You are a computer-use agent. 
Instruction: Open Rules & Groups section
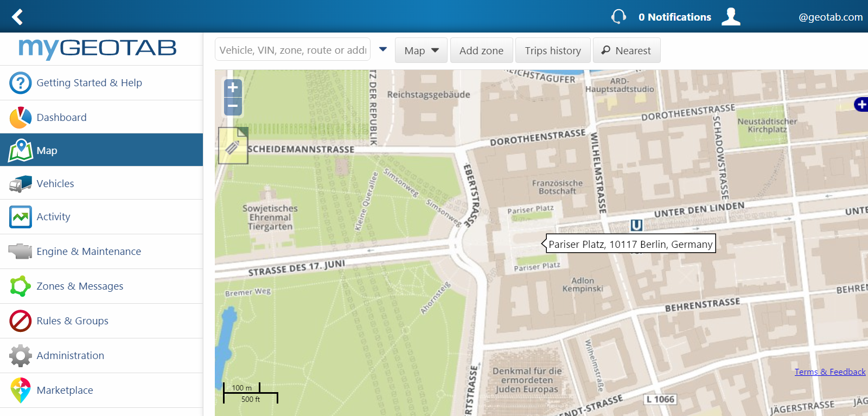click(101, 321)
